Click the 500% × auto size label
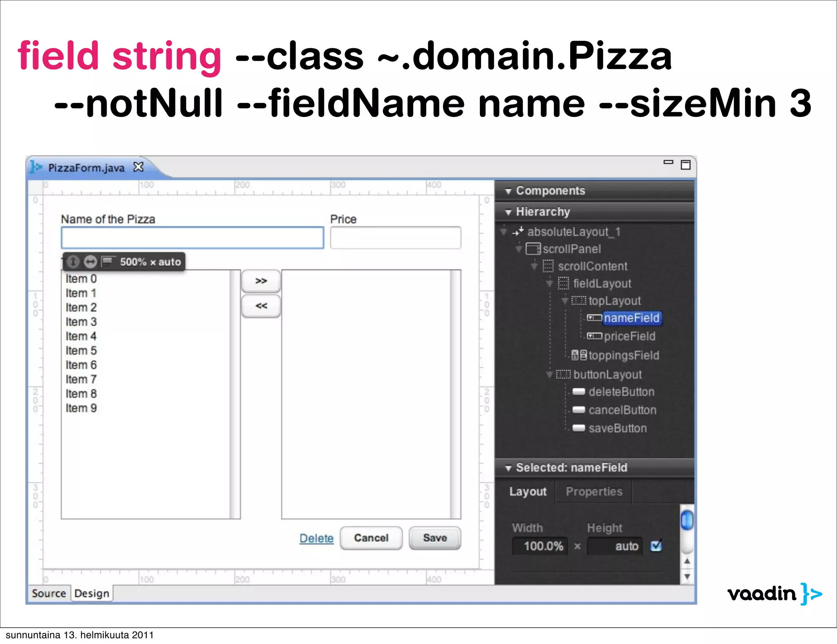837x644 pixels. coord(150,262)
